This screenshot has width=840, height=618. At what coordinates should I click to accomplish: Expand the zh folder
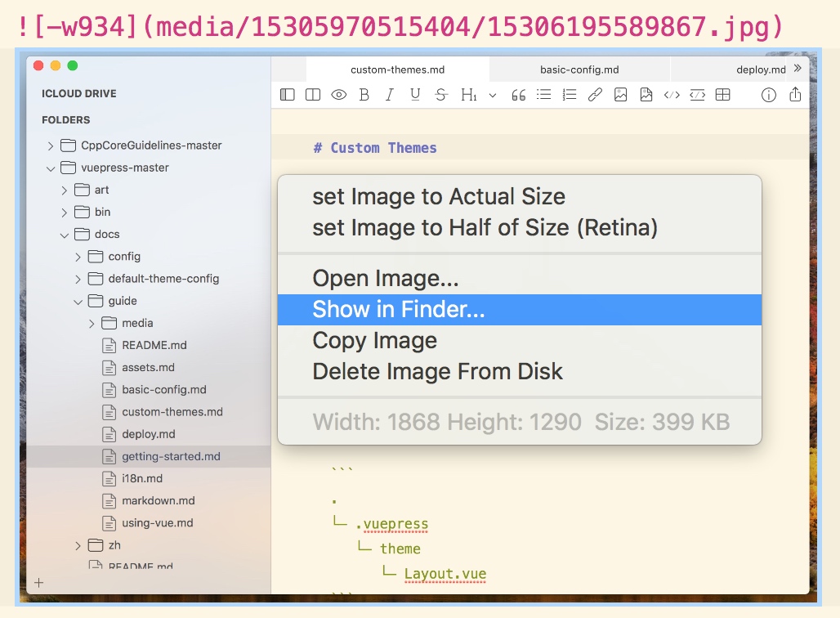click(78, 546)
